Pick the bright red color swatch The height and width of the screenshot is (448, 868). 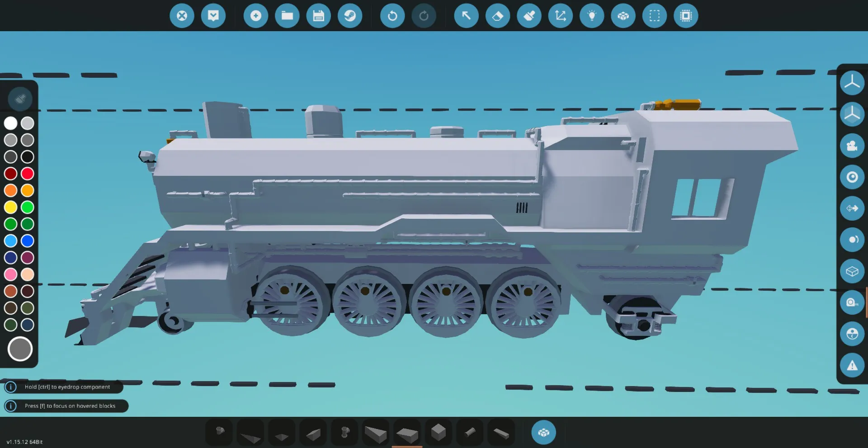[x=28, y=174]
